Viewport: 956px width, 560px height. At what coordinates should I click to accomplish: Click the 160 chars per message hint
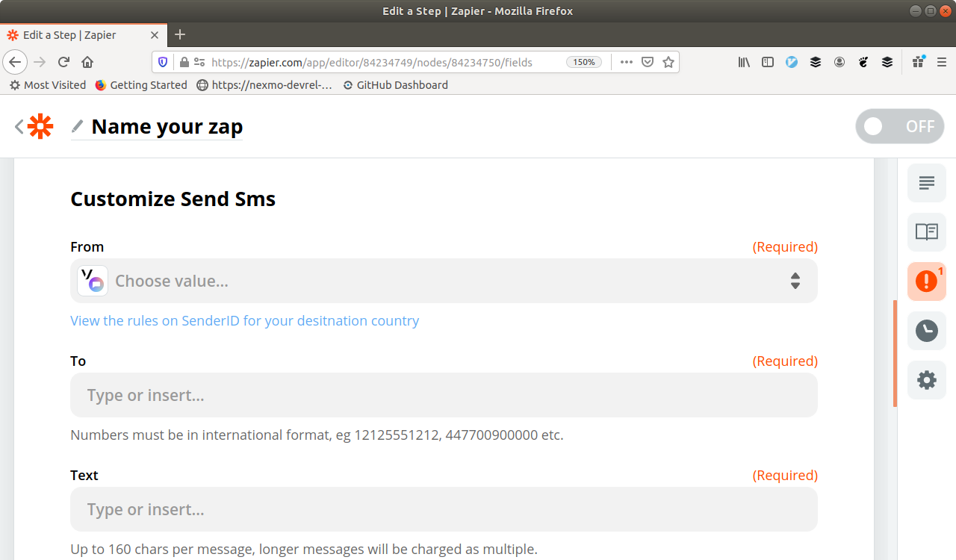click(x=304, y=549)
